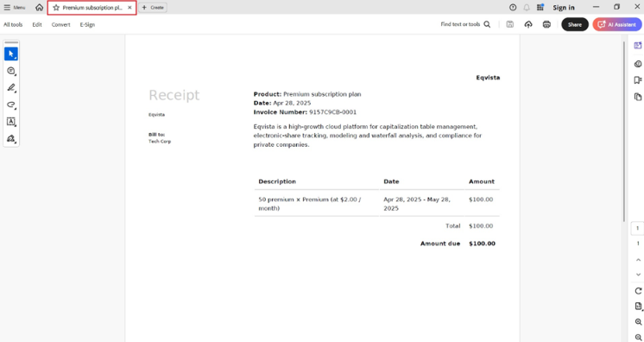
Task: Open the AI panel icon in right sidebar
Action: pos(638,46)
